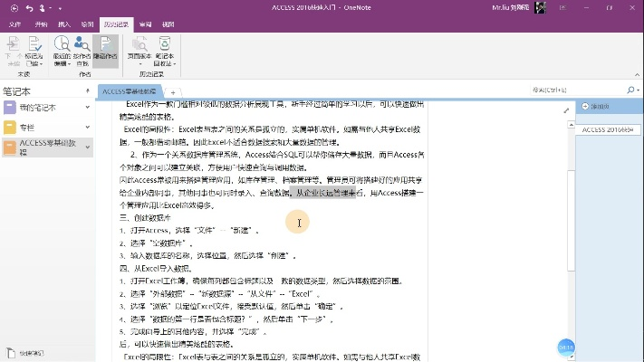Click the purple 我的笔记本 notebook icon
644x362 pixels.
coord(9,108)
